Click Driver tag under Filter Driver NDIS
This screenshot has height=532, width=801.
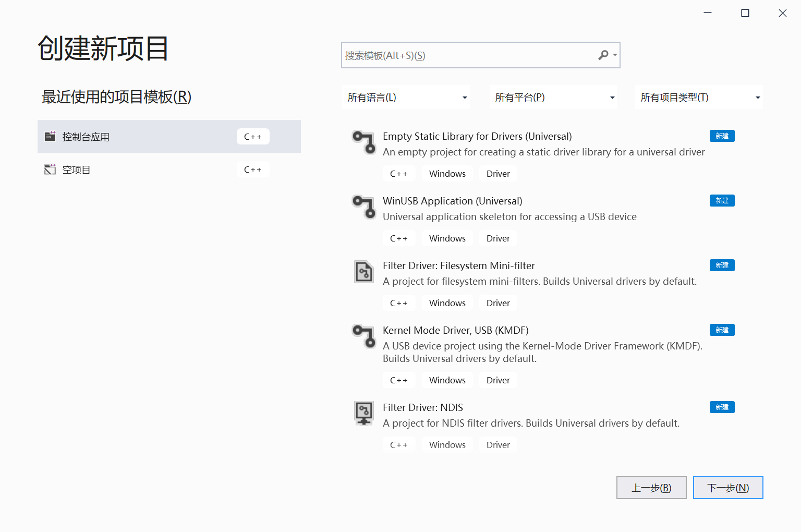(x=498, y=445)
